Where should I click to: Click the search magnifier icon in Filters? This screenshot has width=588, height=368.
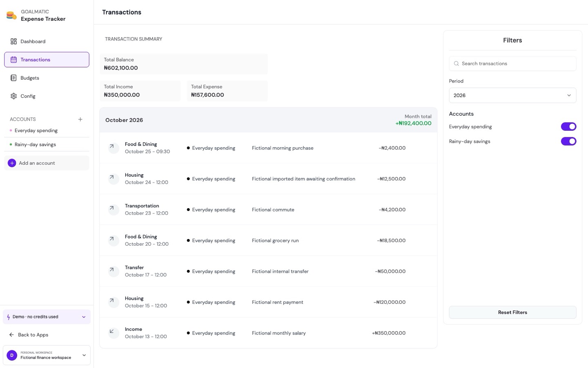(457, 64)
